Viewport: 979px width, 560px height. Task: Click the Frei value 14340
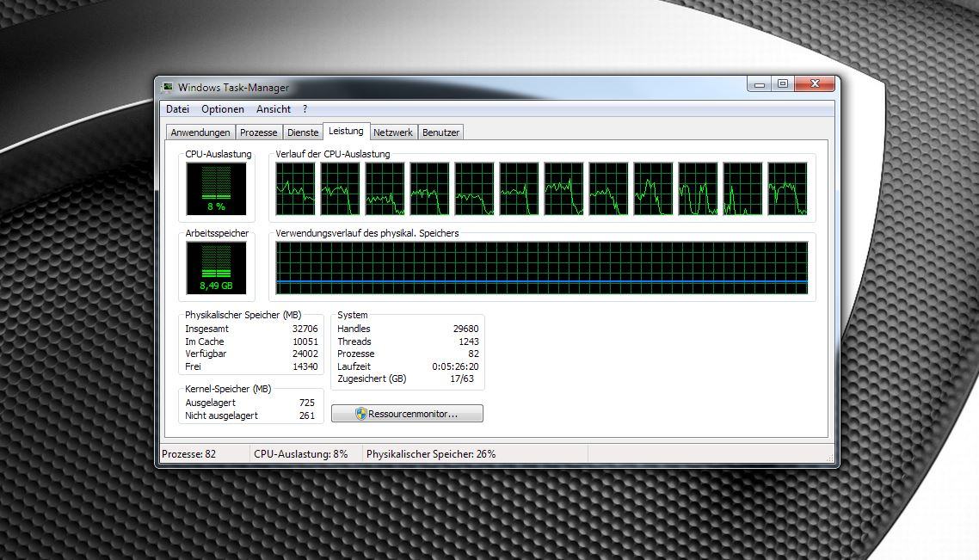(305, 366)
